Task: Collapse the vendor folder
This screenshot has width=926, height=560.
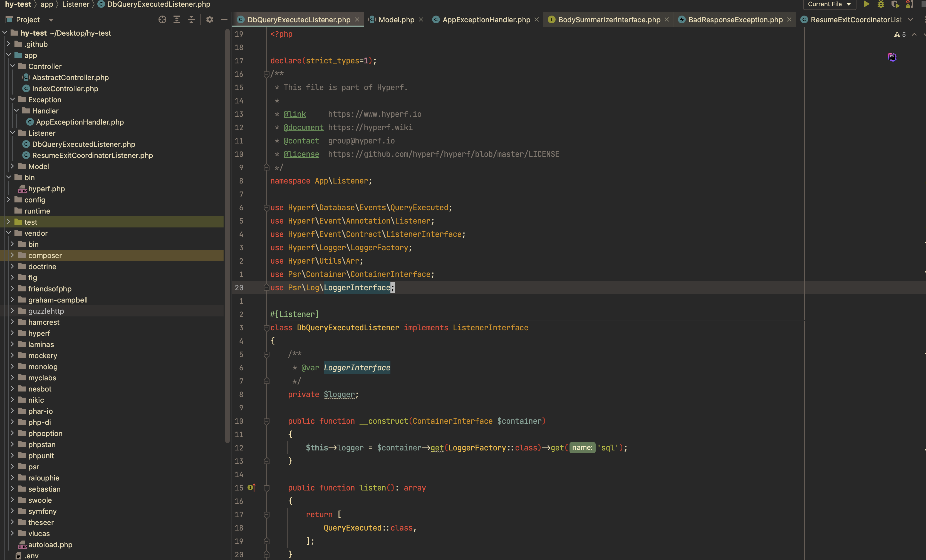Action: click(9, 233)
